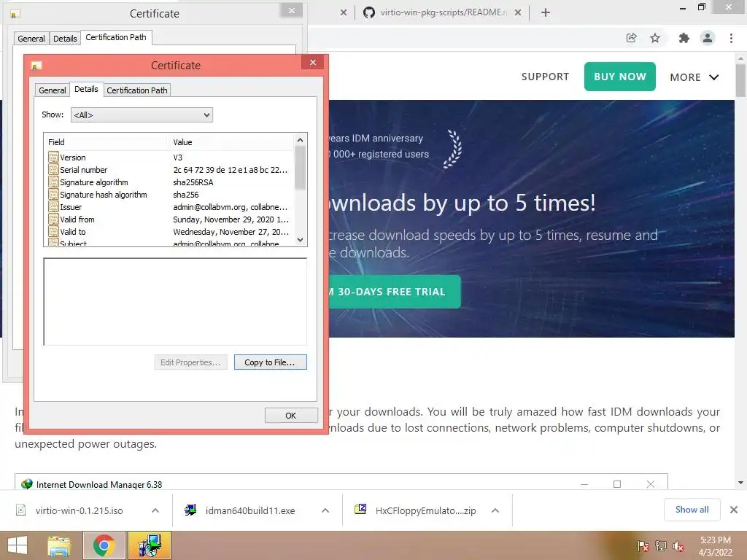Click the page scrollbar down arrow
This screenshot has height=560, width=747.
[x=740, y=483]
